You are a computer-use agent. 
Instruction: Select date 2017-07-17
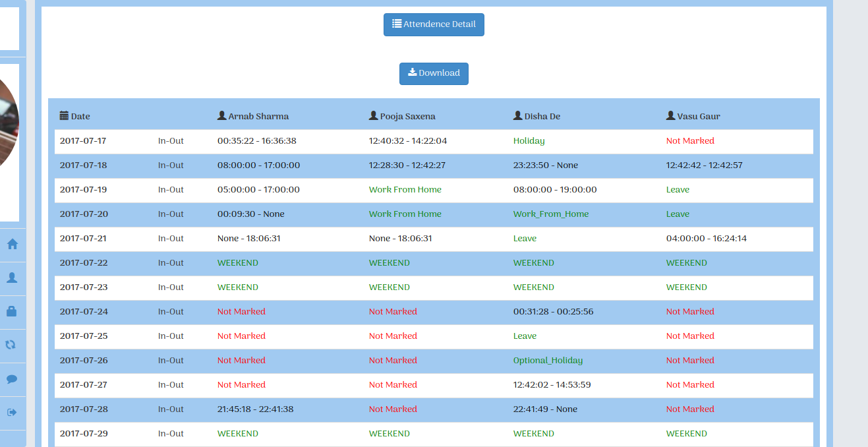83,141
